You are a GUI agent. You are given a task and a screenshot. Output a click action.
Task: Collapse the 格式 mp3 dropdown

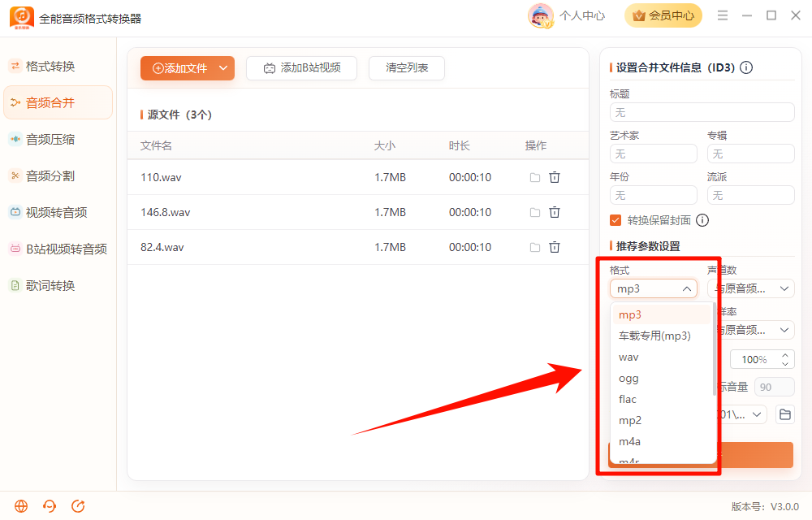(x=654, y=288)
